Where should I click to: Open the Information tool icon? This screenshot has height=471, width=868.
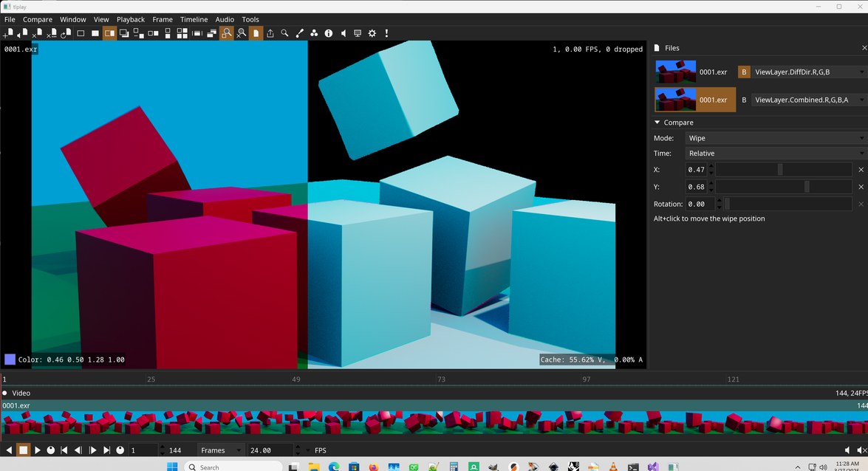pyautogui.click(x=328, y=33)
